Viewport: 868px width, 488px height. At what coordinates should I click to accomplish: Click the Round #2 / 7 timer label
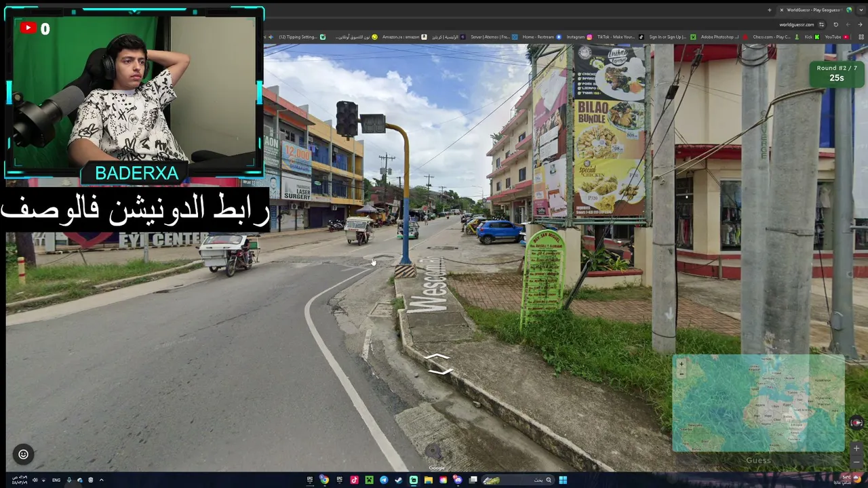(836, 68)
